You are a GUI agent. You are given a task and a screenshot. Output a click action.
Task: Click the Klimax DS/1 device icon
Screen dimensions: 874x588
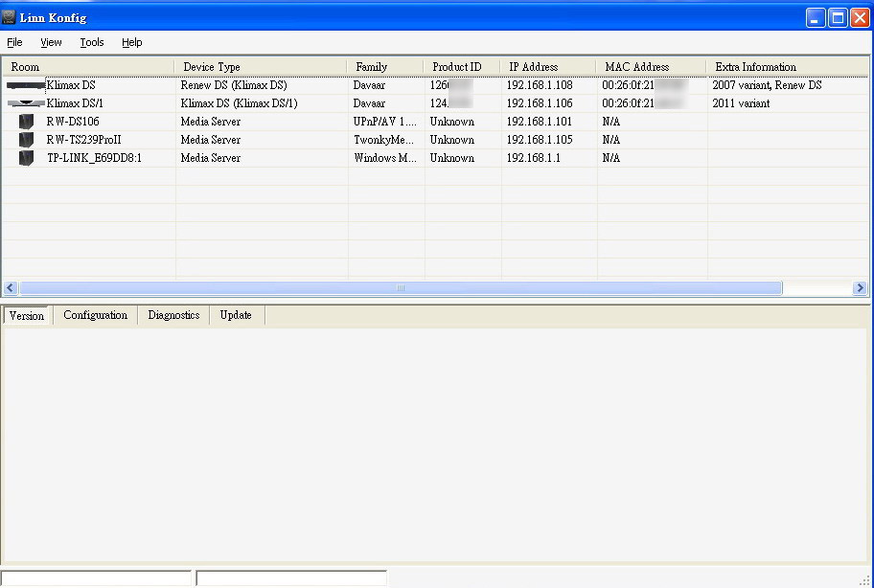click(26, 103)
